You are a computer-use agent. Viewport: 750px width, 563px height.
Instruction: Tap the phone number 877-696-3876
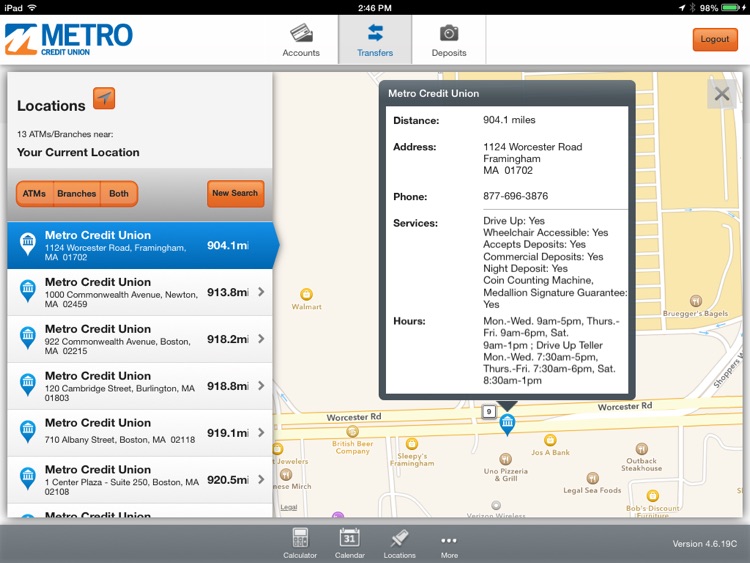[515, 196]
